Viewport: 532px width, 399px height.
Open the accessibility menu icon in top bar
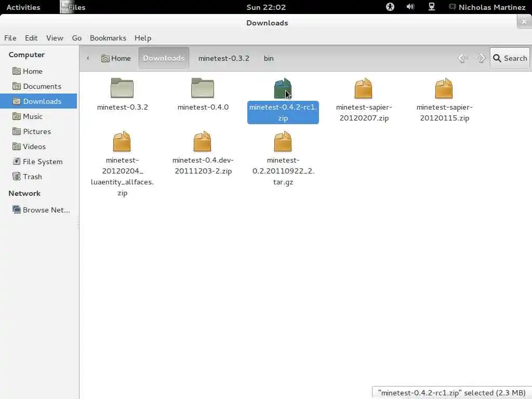point(390,7)
